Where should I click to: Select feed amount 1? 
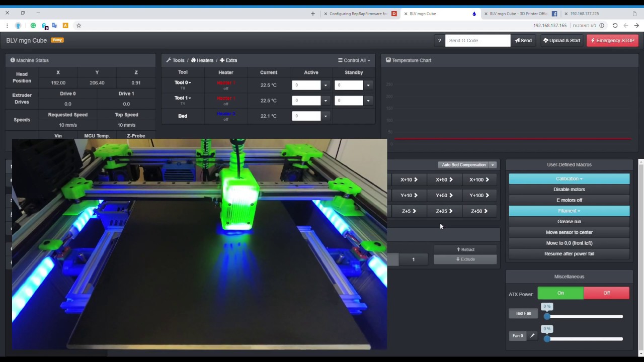coord(414,259)
